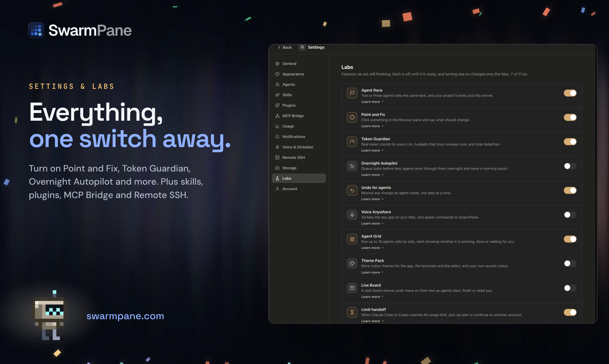Click the Skills sparkle icon
This screenshot has width=609, height=364.
277,95
